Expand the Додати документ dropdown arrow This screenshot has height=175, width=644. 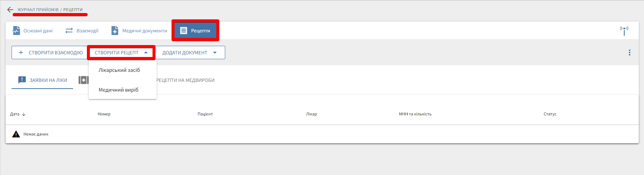pos(215,52)
